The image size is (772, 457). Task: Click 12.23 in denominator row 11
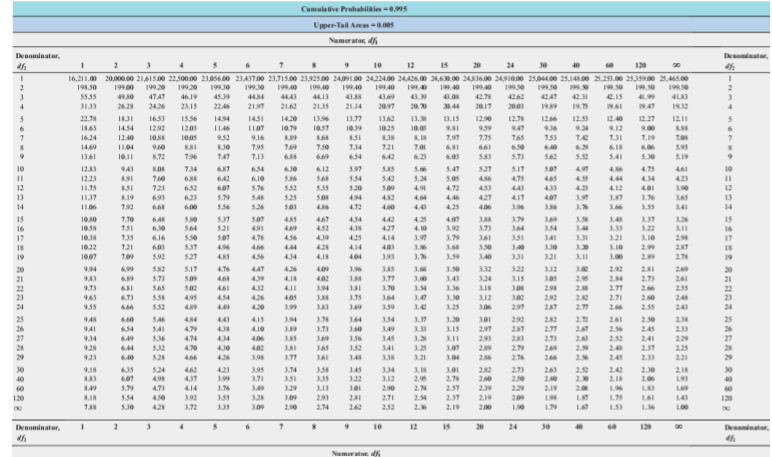(x=88, y=179)
